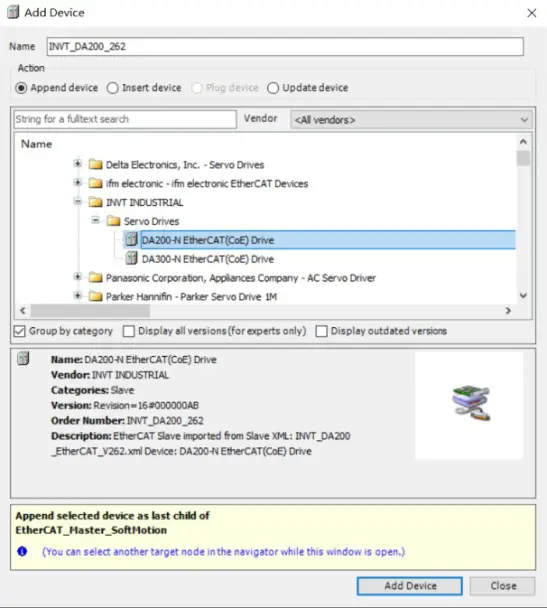Select the Insert device radio button

tap(112, 88)
